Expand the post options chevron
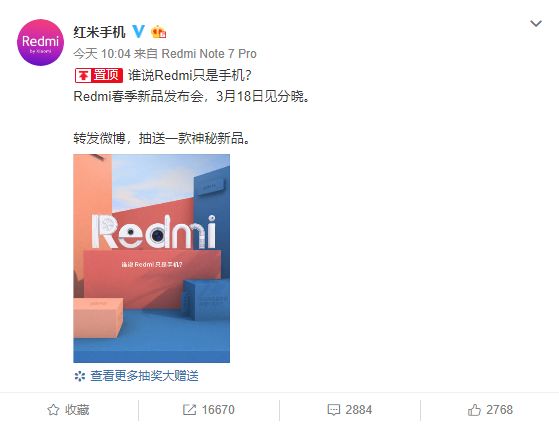Image resolution: width=559 pixels, height=425 pixels. click(x=536, y=24)
